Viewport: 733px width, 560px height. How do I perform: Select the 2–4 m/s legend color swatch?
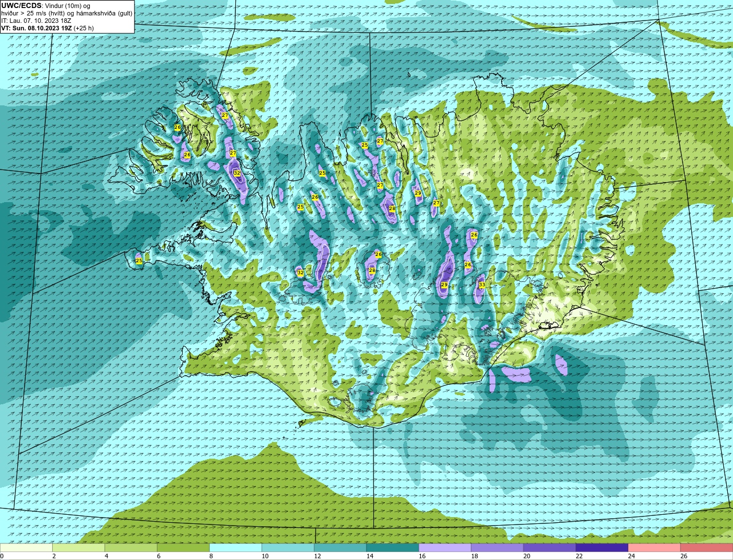(79, 547)
